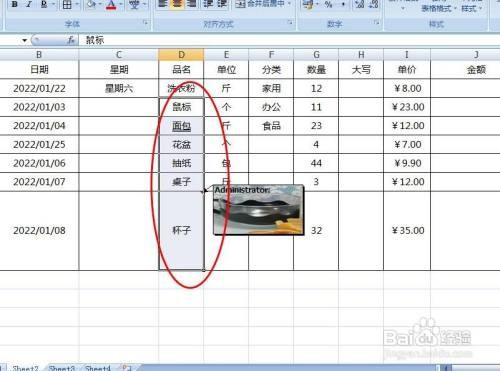Select column D header
Viewport: 500px width, 371px height.
point(181,55)
